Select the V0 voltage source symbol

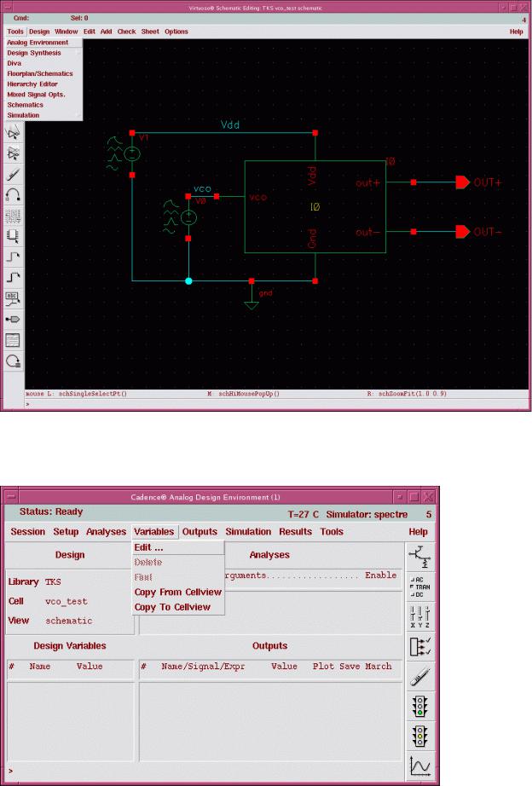[188, 217]
